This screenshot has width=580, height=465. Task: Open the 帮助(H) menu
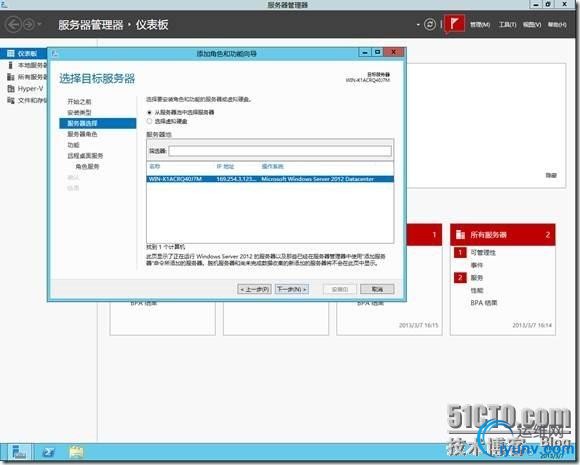[557, 25]
